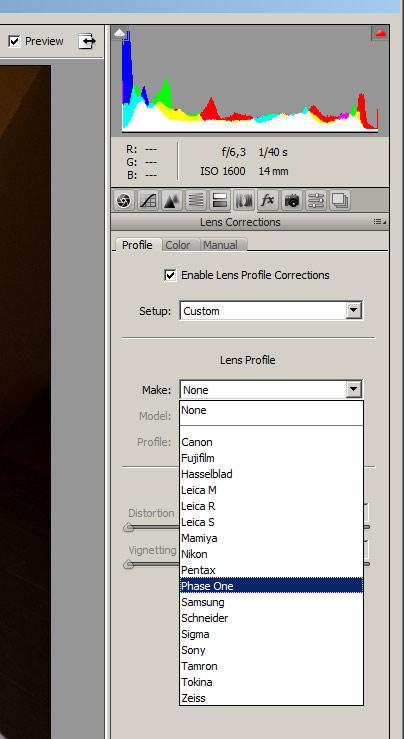This screenshot has width=404, height=739.
Task: Toggle the highlight clipping warning triangle
Action: pos(380,33)
